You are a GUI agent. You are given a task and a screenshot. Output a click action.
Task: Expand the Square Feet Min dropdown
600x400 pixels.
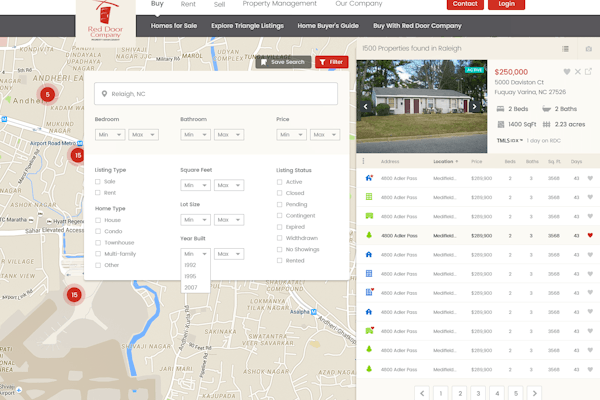[195, 185]
